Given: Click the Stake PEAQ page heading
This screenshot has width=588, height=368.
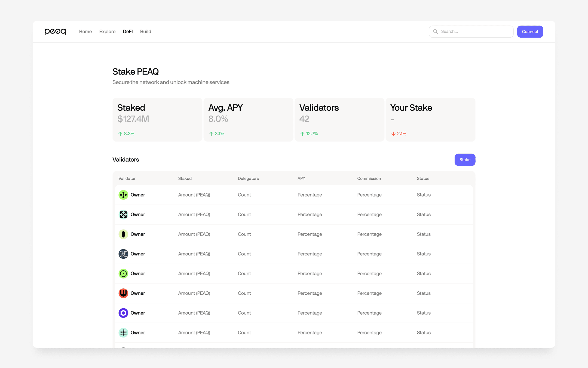Looking at the screenshot, I should [x=136, y=72].
